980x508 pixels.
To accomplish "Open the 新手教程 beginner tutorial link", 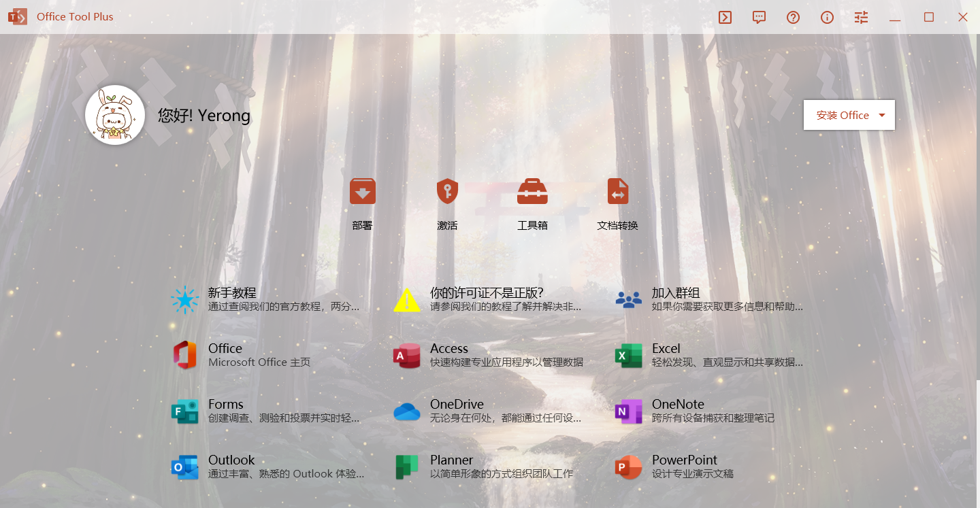I will [265, 299].
